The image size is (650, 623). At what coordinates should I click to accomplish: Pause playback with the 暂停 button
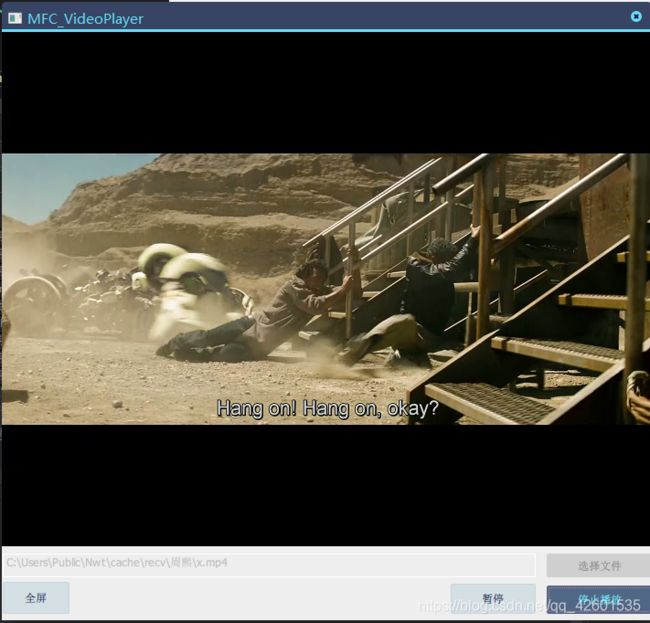pyautogui.click(x=493, y=599)
